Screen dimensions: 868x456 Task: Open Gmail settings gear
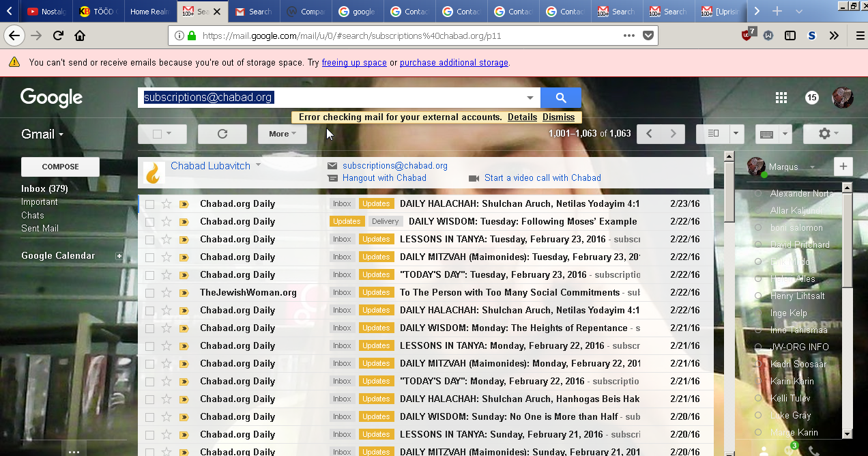[x=828, y=134]
